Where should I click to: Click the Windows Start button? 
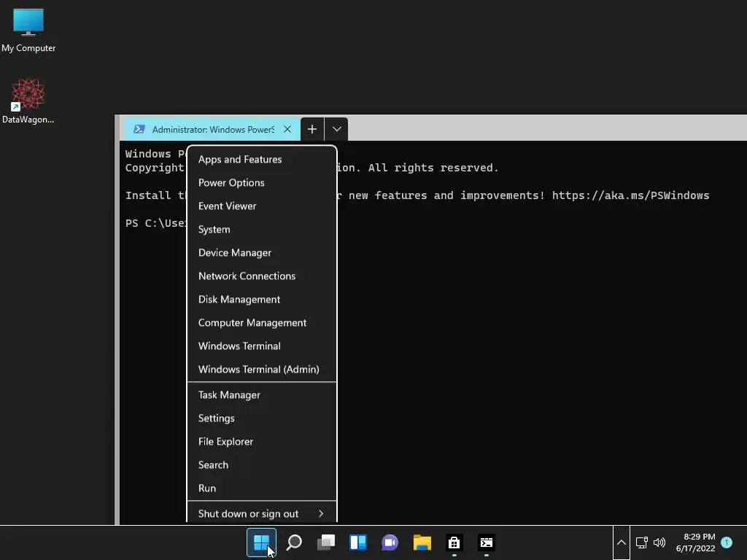tap(261, 542)
